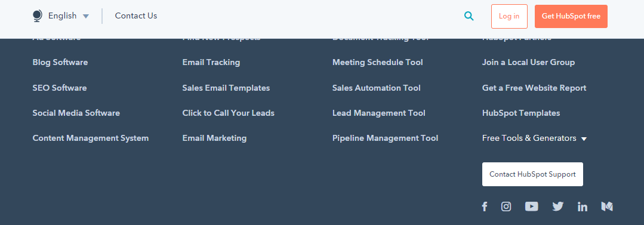Image resolution: width=644 pixels, height=225 pixels.
Task: Open the LinkedIn social icon
Action: pyautogui.click(x=583, y=206)
